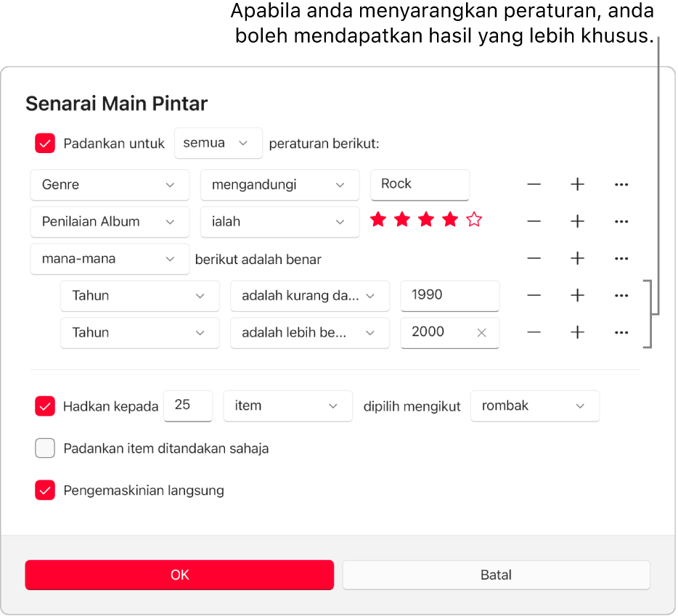Open the item limit type dropdown
The height and width of the screenshot is (616, 678).
point(287,406)
